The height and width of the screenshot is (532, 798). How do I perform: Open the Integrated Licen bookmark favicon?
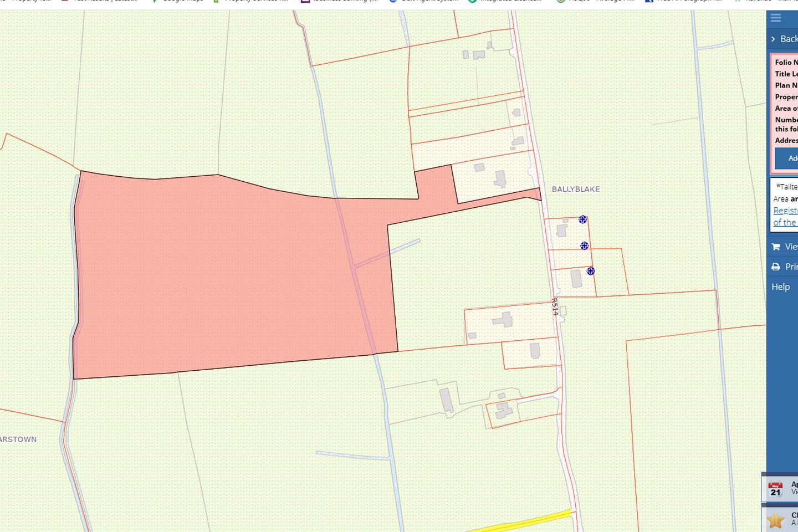pos(472,1)
